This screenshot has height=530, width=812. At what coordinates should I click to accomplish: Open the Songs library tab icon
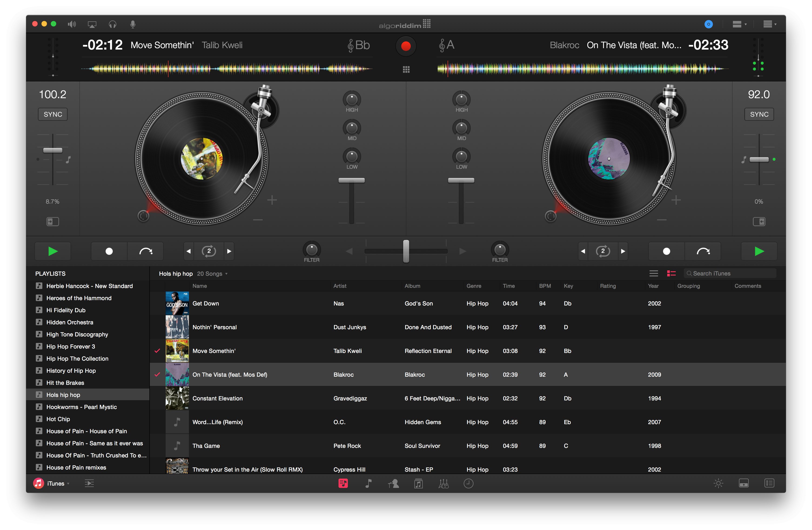(368, 483)
